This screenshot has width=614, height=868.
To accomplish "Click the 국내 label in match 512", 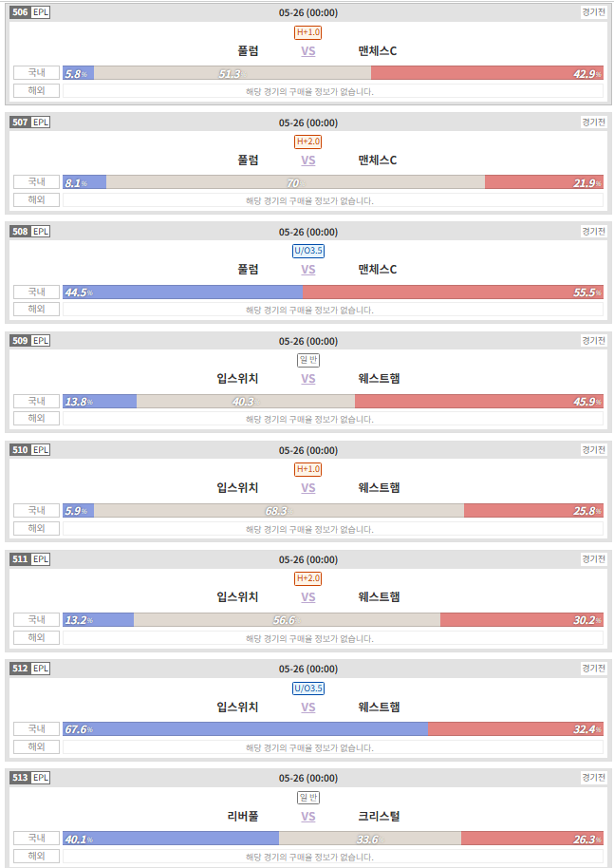I will (x=36, y=728).
